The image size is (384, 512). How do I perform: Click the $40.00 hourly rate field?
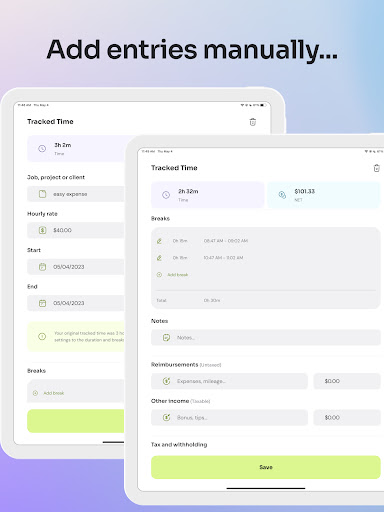tap(76, 230)
